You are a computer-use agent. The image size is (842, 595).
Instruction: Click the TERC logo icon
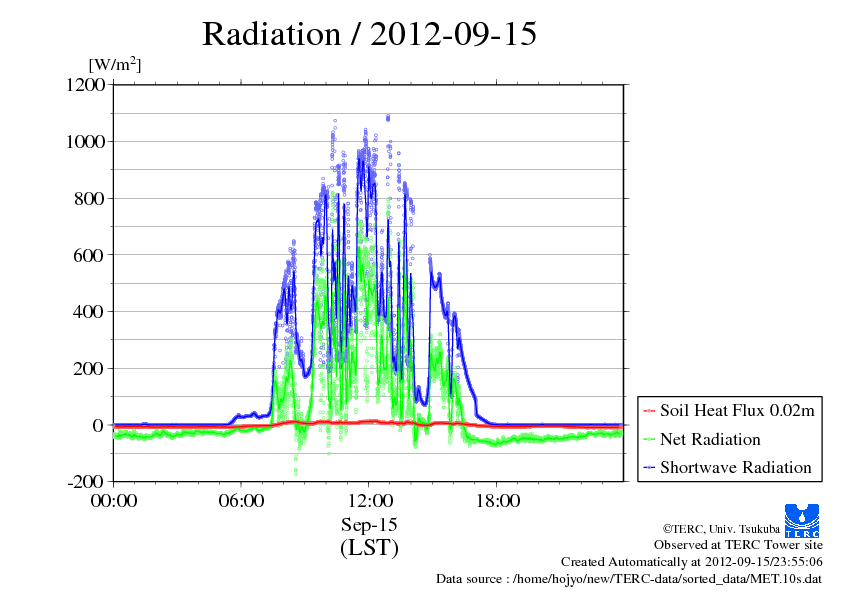point(802,521)
